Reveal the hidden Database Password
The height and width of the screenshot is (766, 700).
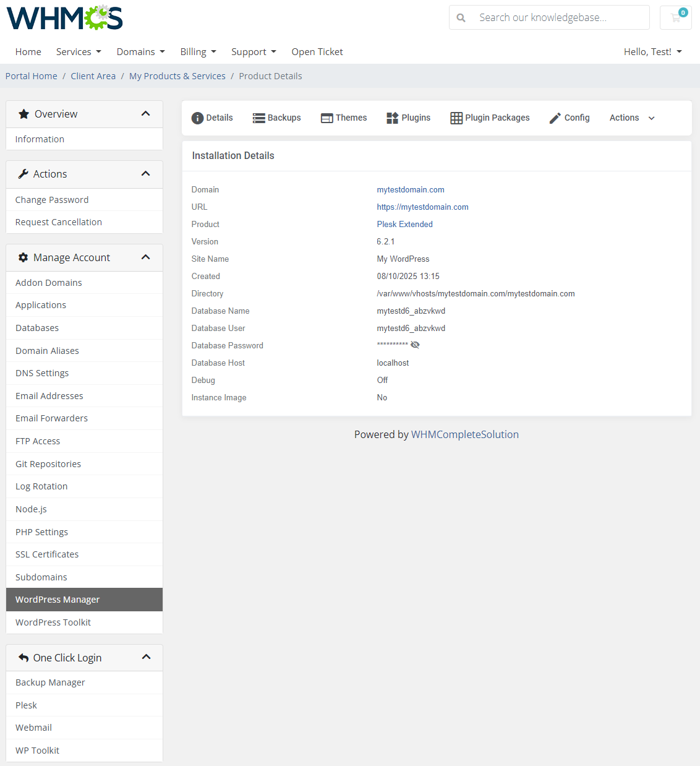(415, 345)
